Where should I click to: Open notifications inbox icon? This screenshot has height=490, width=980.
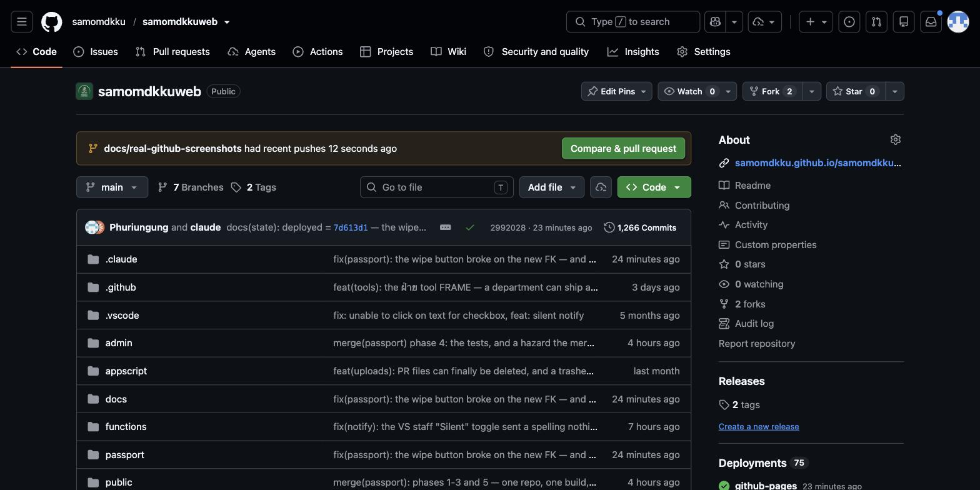pos(931,22)
